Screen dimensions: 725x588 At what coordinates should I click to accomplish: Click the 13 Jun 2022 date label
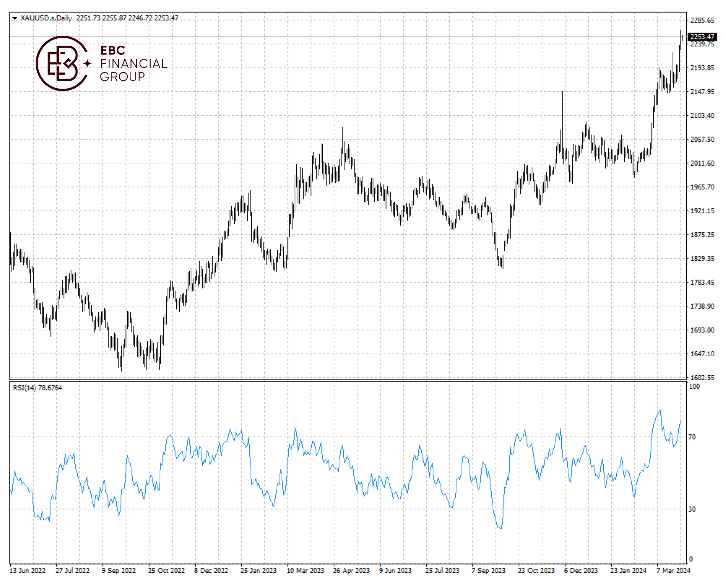pyautogui.click(x=27, y=571)
